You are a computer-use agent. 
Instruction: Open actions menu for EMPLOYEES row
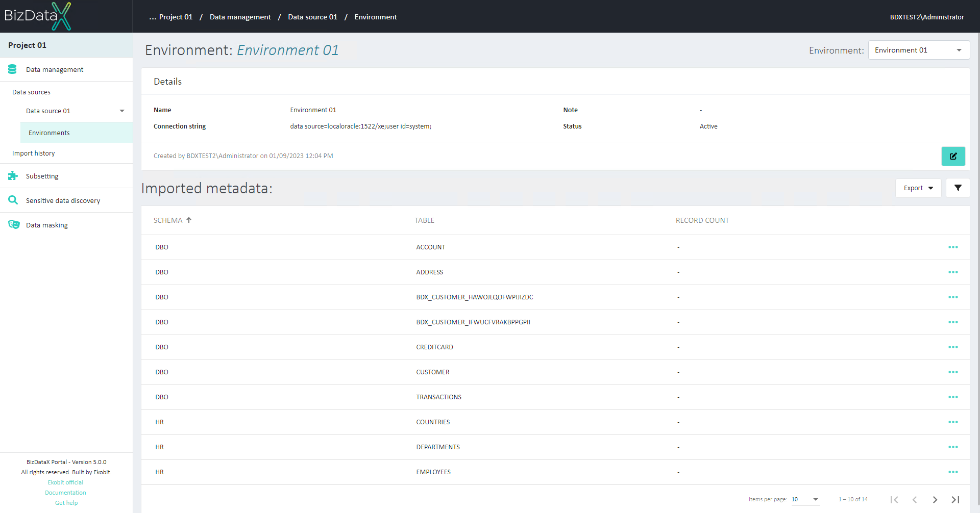pos(953,472)
